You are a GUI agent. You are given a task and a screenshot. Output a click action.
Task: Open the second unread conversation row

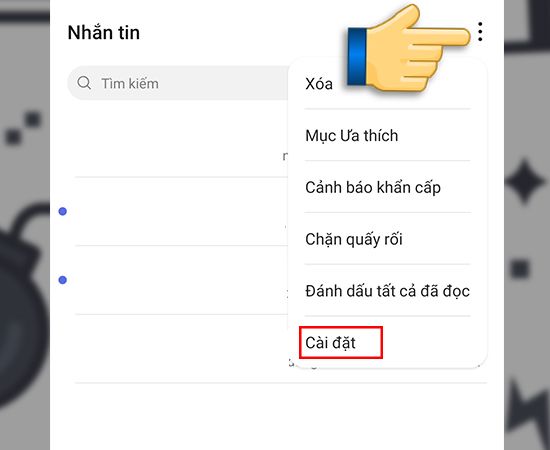181,280
